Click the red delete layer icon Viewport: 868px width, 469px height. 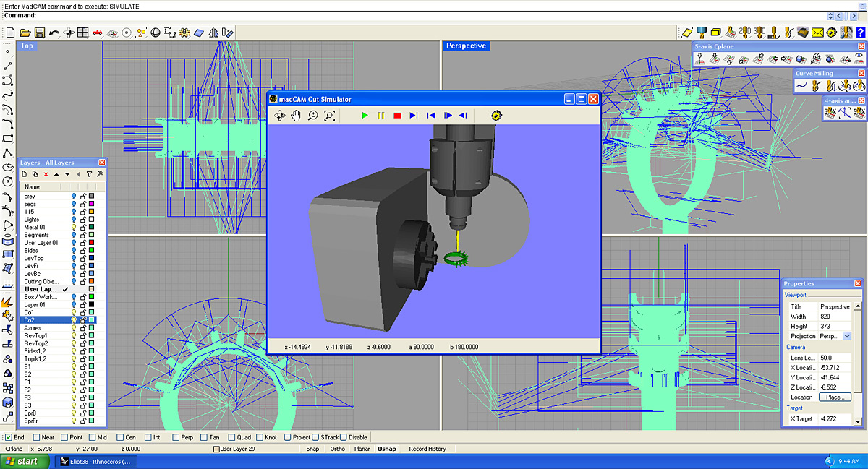[x=46, y=174]
